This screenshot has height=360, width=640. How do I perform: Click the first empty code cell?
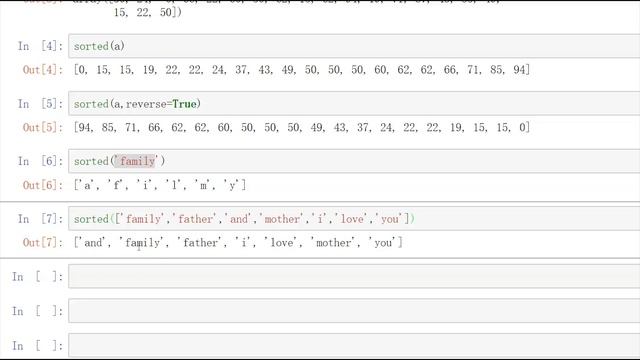(x=354, y=276)
